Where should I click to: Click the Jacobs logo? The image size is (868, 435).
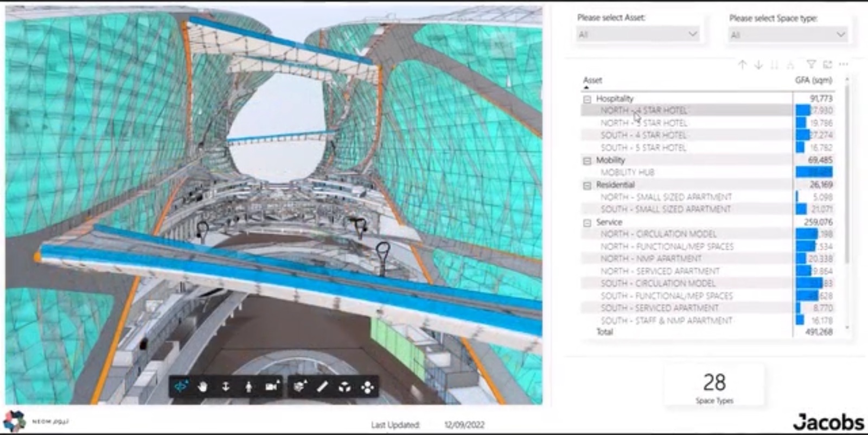(x=828, y=422)
